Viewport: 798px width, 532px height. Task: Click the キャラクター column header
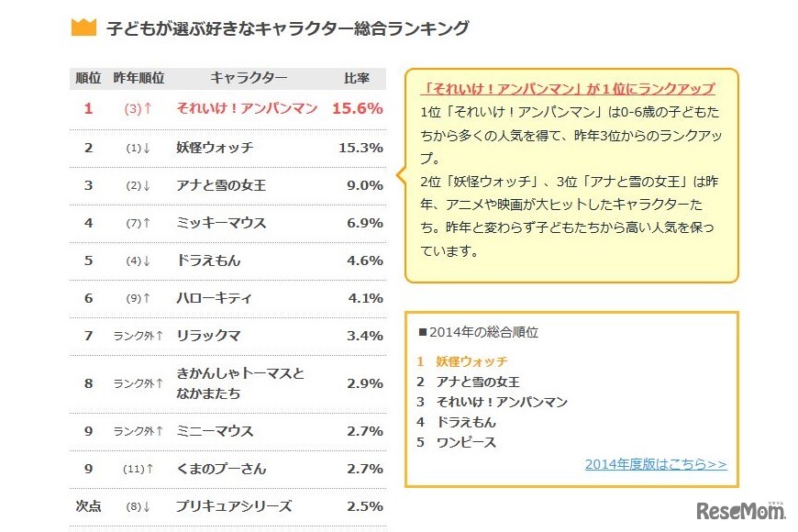coord(249,78)
